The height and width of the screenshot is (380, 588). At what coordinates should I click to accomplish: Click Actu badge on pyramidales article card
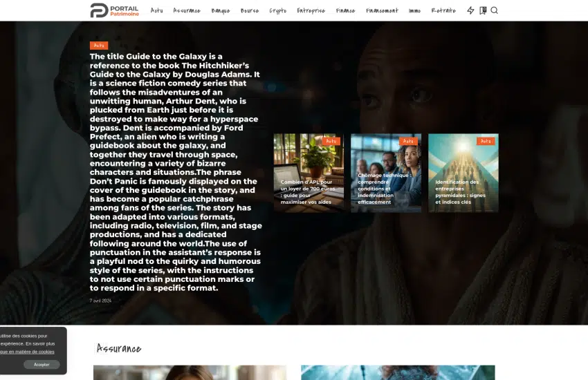[x=486, y=141]
